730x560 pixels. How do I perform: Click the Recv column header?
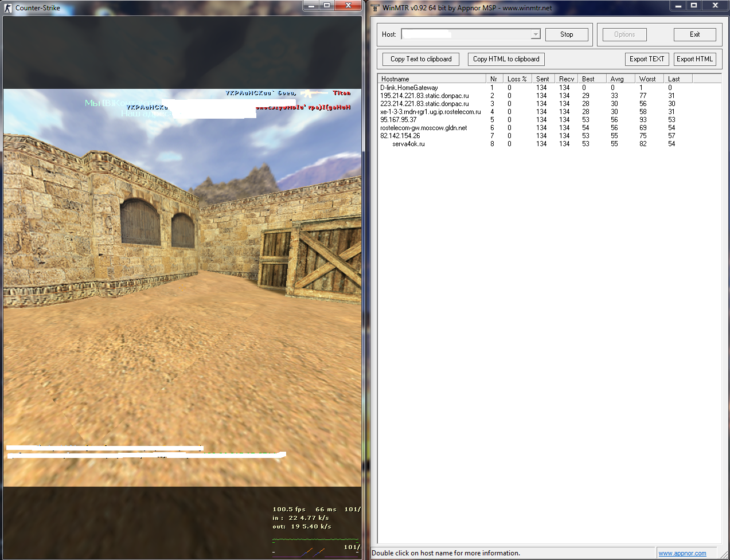coord(567,79)
